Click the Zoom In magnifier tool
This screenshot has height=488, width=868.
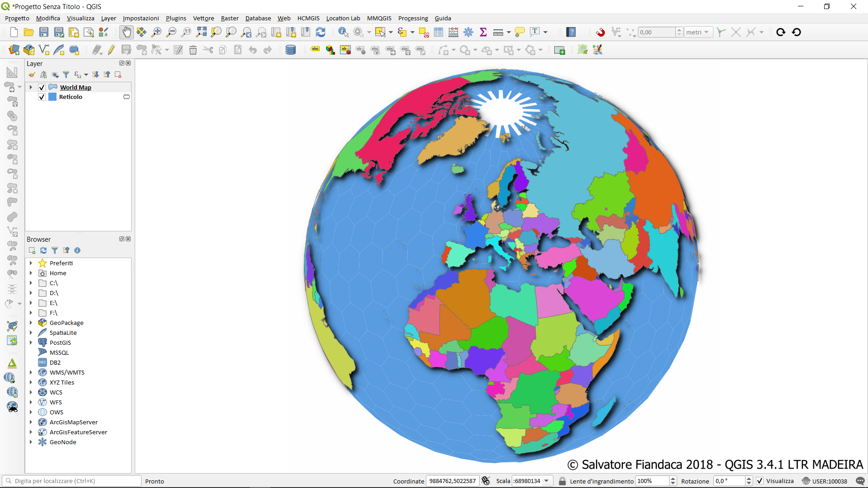pos(156,32)
